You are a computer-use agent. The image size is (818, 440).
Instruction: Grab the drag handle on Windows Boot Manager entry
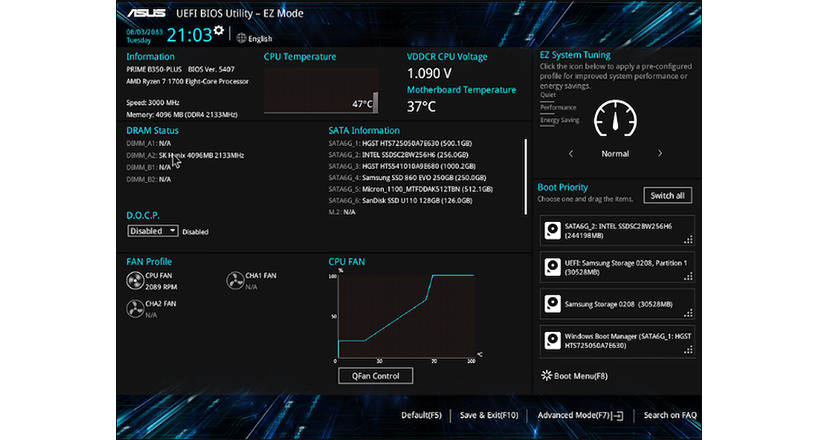click(689, 350)
